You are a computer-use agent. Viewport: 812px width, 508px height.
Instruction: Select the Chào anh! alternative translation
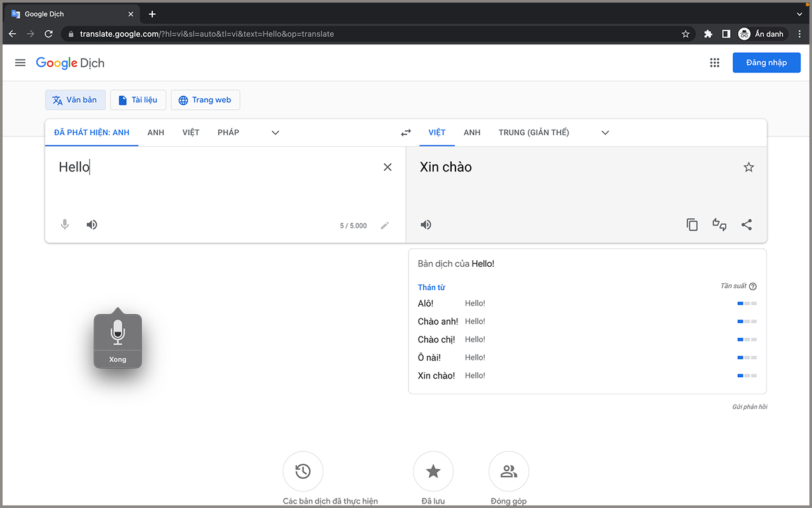point(438,321)
